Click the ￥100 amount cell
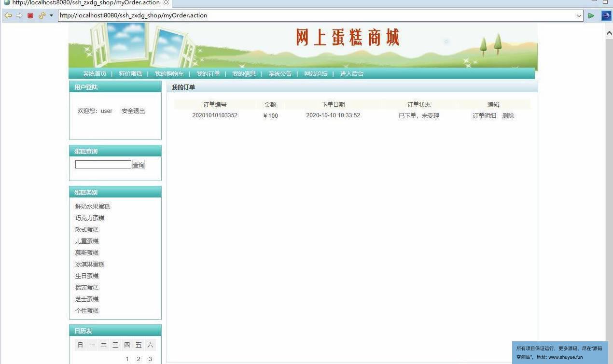The height and width of the screenshot is (364, 613). 270,116
